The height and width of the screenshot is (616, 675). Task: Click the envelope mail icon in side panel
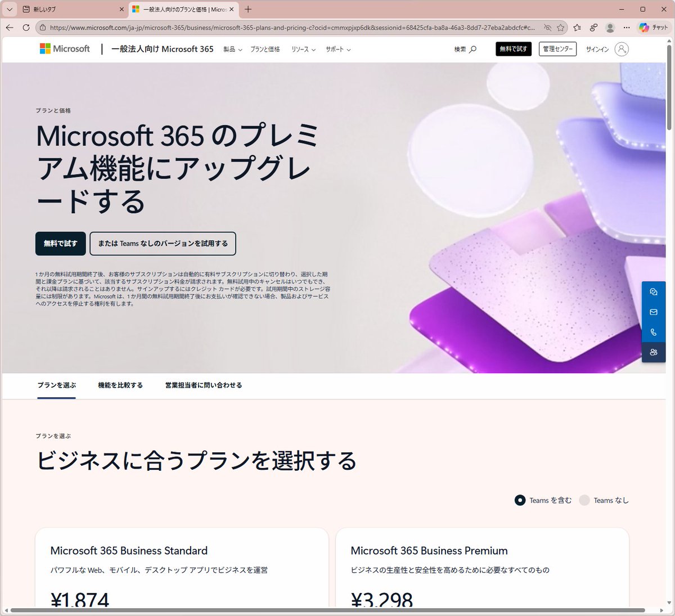654,312
